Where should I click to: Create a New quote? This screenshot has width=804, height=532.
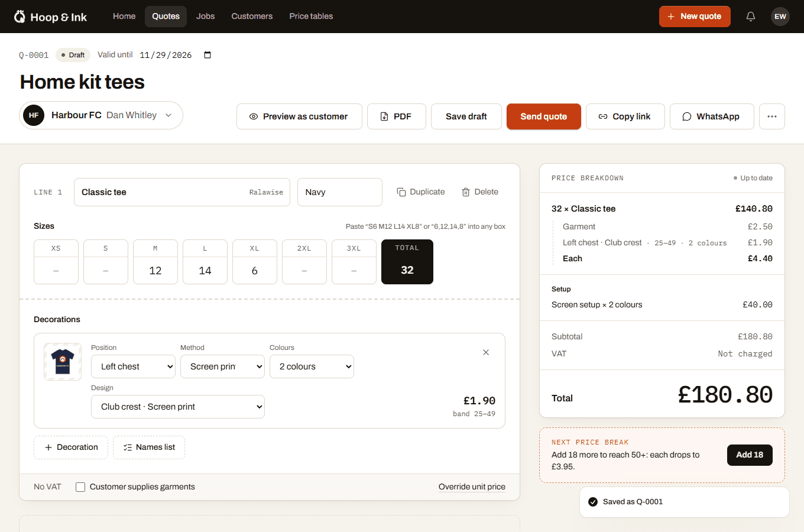tap(695, 17)
